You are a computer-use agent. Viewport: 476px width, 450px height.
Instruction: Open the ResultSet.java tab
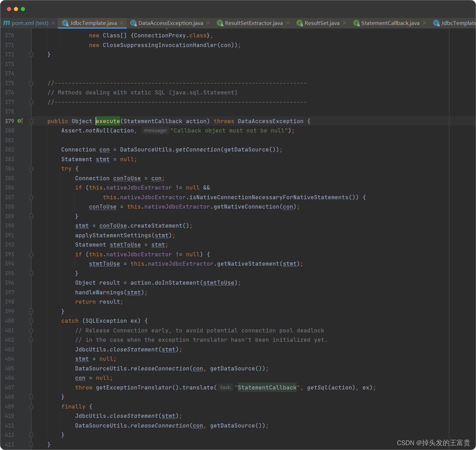tap(322, 23)
